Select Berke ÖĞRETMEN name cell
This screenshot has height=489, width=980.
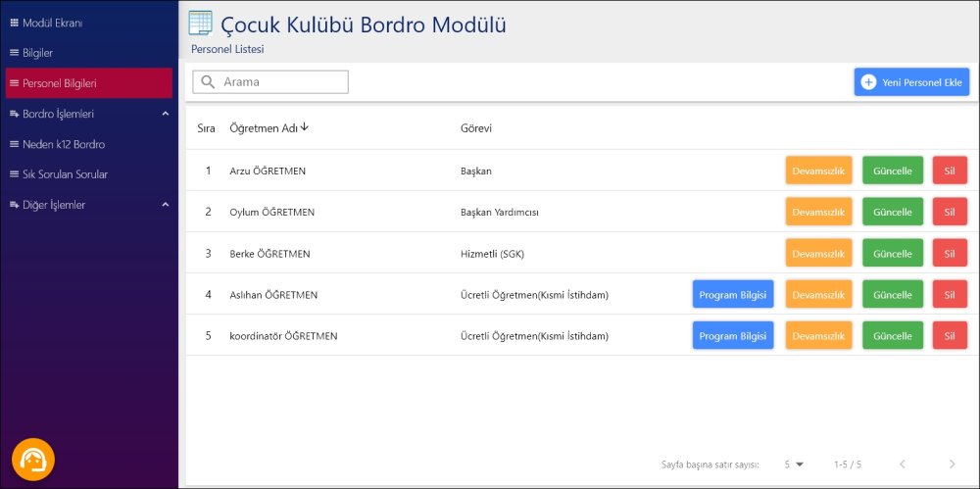click(x=270, y=254)
